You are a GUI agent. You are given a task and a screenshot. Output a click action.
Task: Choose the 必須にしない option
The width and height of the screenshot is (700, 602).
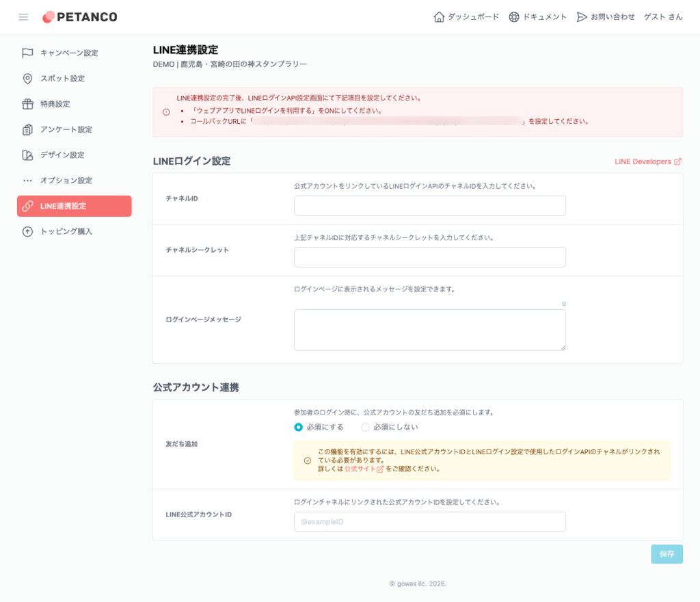tap(365, 426)
